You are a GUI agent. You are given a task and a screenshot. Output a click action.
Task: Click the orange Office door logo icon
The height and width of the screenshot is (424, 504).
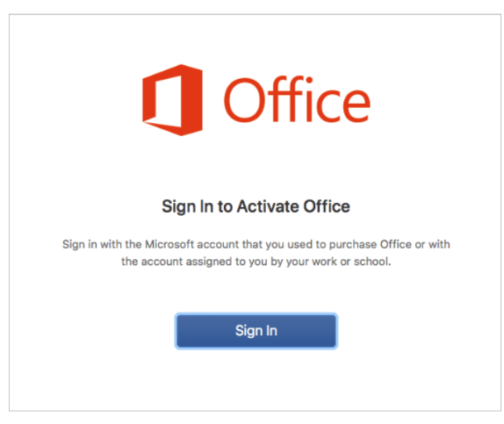173,100
